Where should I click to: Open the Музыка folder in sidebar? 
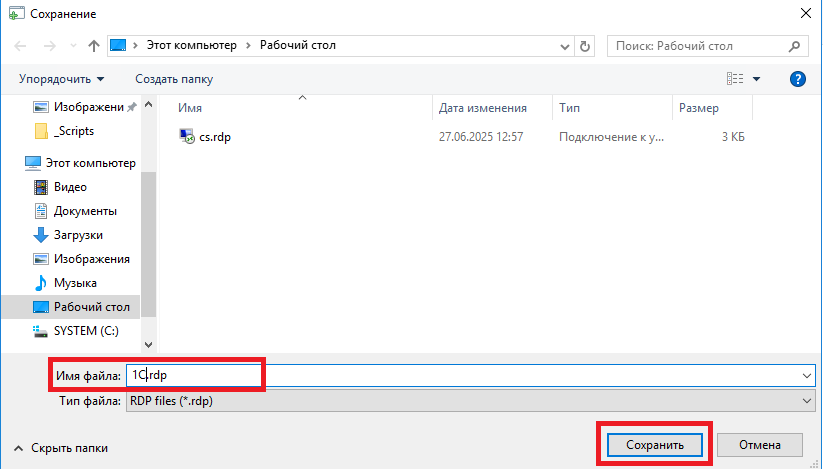click(75, 283)
